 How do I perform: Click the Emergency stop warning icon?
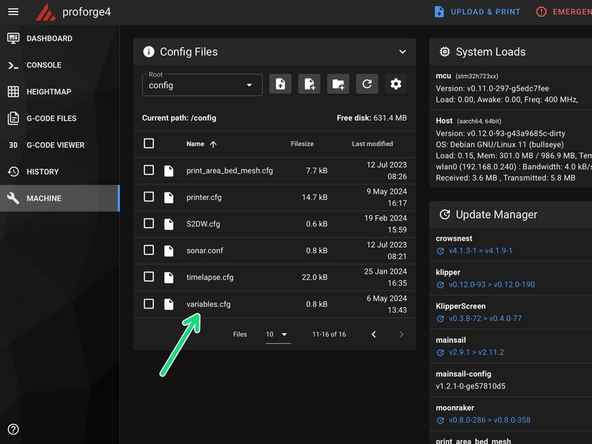(541, 12)
